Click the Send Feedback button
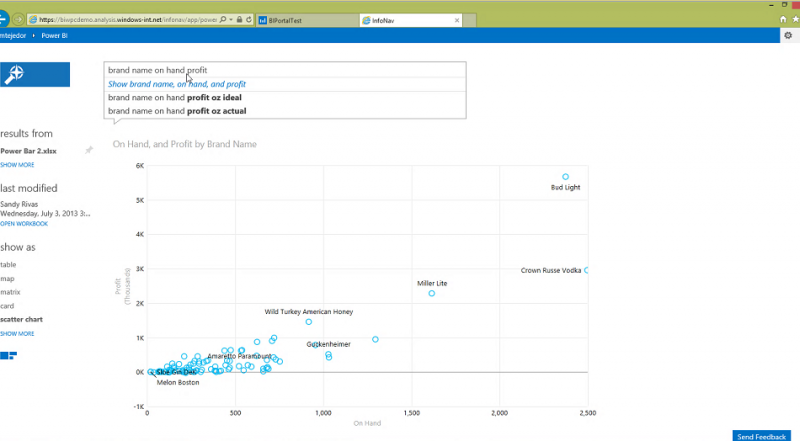The height and width of the screenshot is (441, 800). coord(761,436)
